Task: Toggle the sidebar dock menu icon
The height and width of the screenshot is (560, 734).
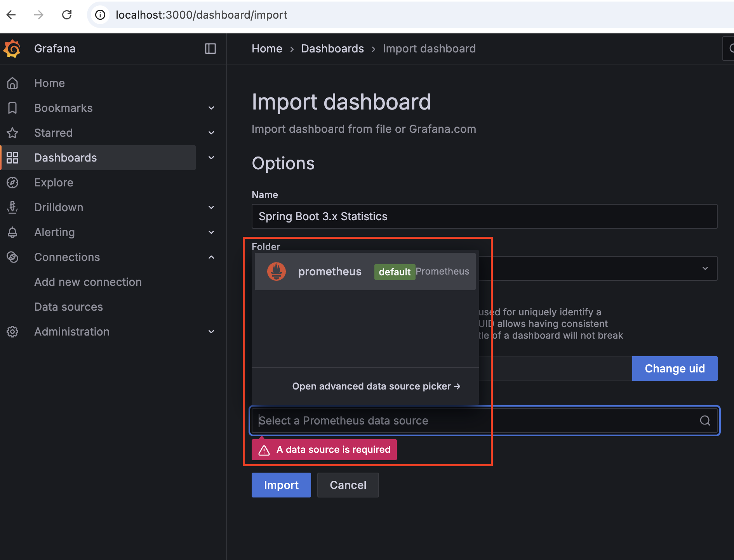Action: [210, 49]
